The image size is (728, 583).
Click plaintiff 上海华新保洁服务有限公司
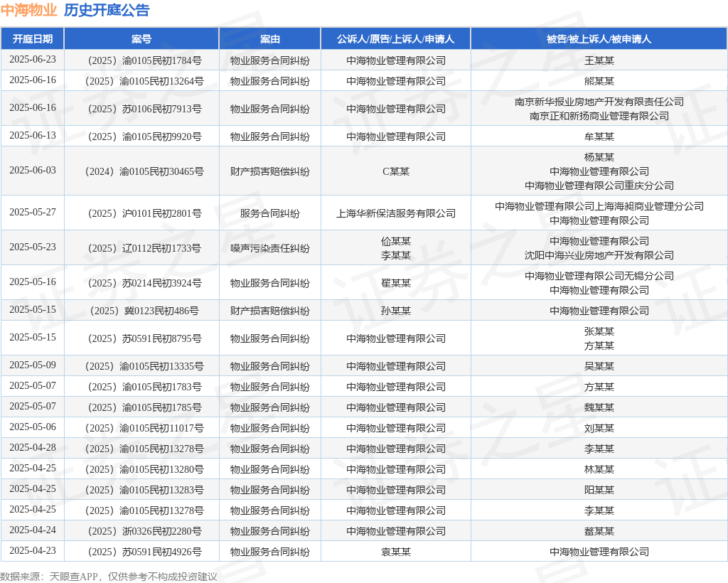pos(395,213)
